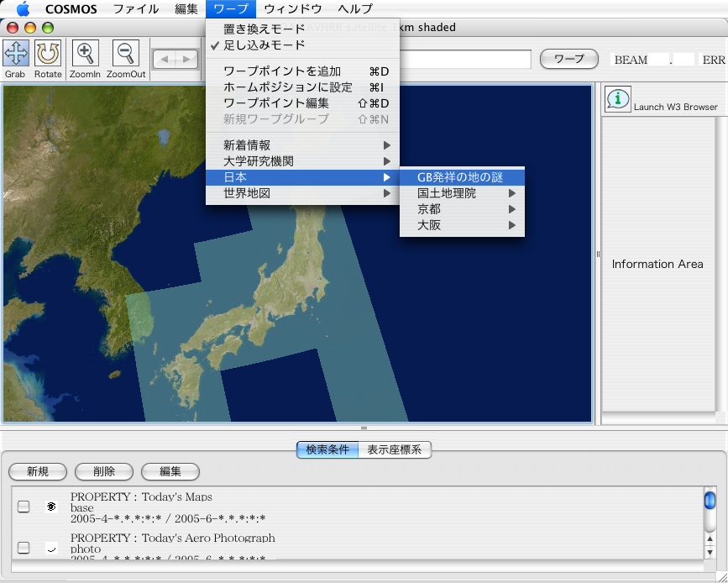Switch to the 検索条件 tab
This screenshot has width=728, height=583.
[x=327, y=449]
